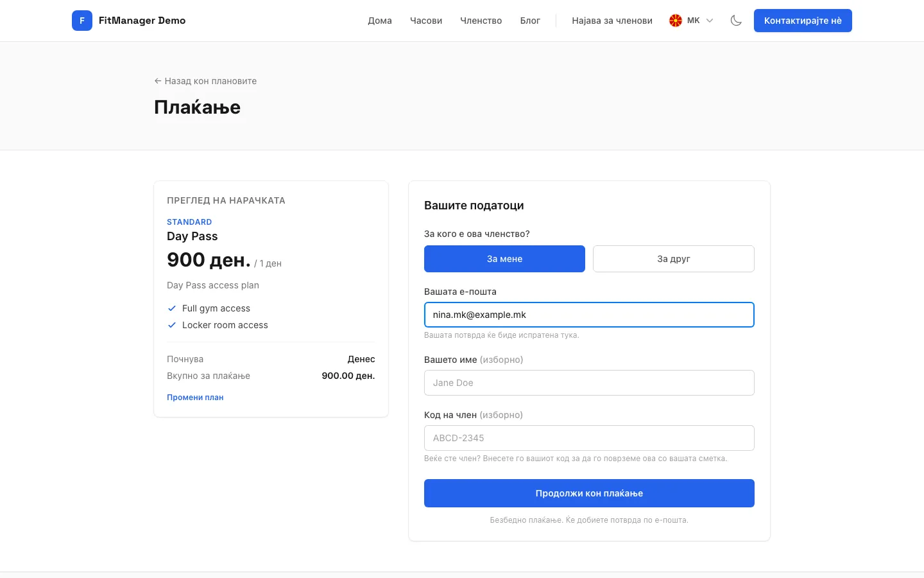Click the Macedonian flag icon

pos(676,21)
